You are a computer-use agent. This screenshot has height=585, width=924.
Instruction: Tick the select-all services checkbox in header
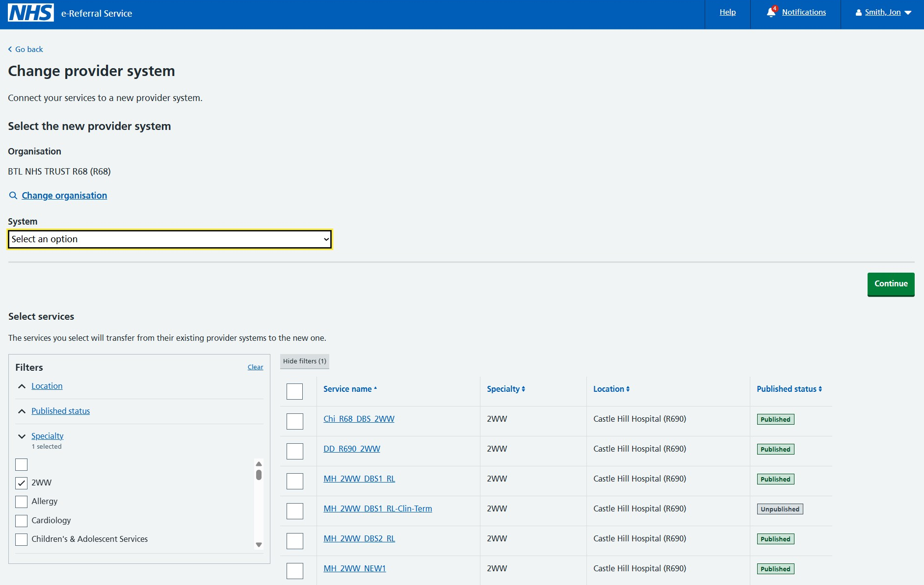(295, 391)
